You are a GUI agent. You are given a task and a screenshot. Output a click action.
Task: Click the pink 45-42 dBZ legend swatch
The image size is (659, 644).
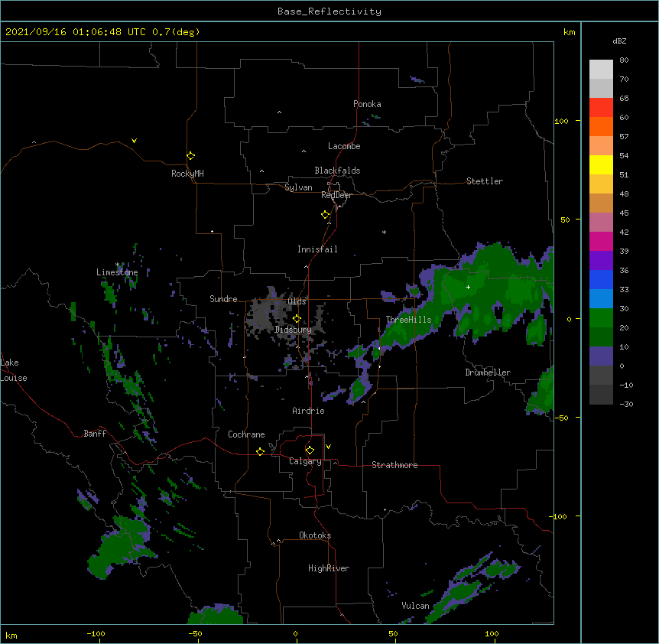tap(601, 223)
